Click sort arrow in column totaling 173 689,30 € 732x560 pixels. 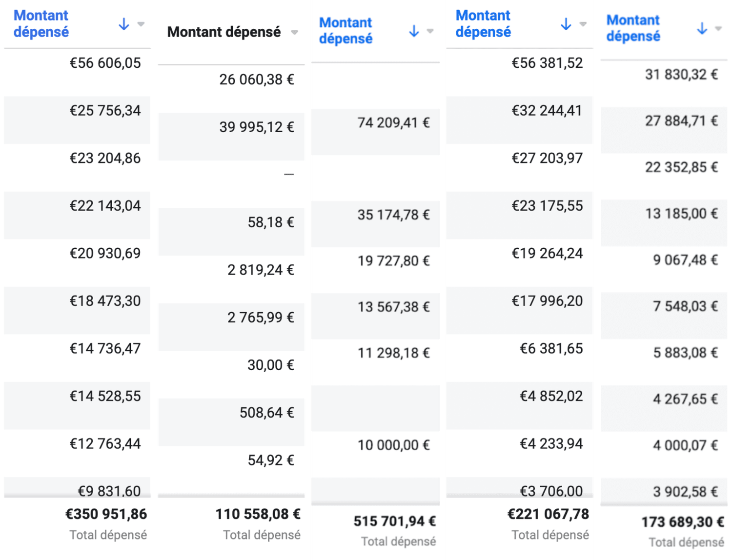coord(702,28)
